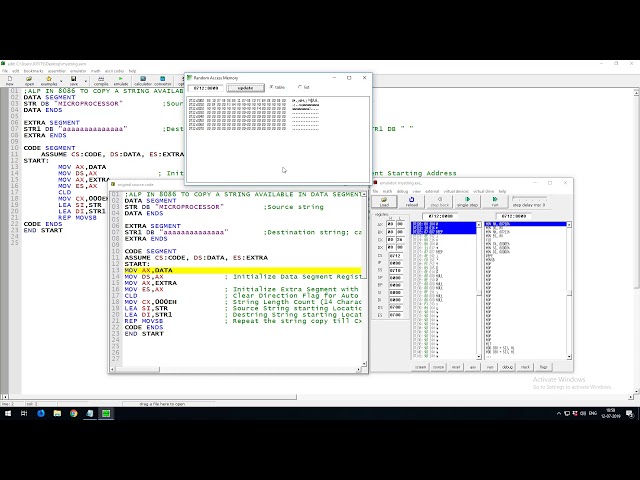640x480 pixels.
Task: Click the flags button at emulator bottom
Action: click(x=543, y=367)
